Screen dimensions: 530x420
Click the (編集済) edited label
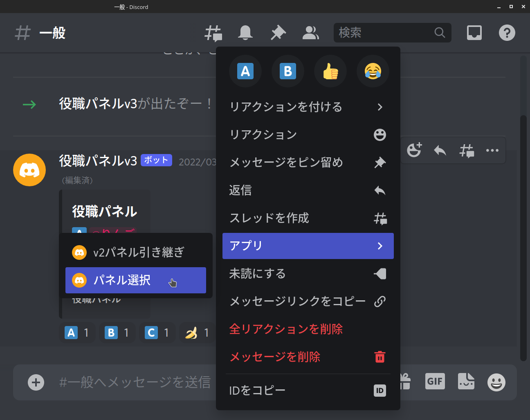[77, 180]
